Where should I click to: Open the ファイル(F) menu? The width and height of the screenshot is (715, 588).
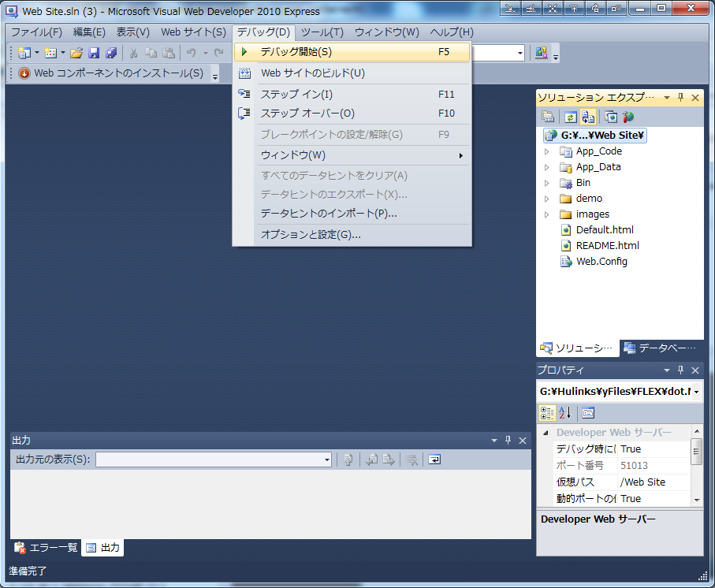tap(36, 32)
